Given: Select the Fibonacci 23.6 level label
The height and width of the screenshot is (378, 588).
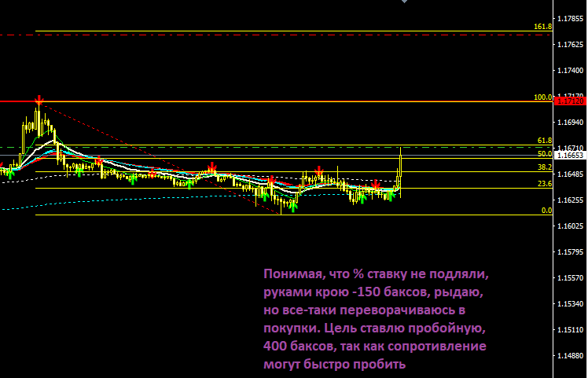Looking at the screenshot, I should tap(545, 184).
